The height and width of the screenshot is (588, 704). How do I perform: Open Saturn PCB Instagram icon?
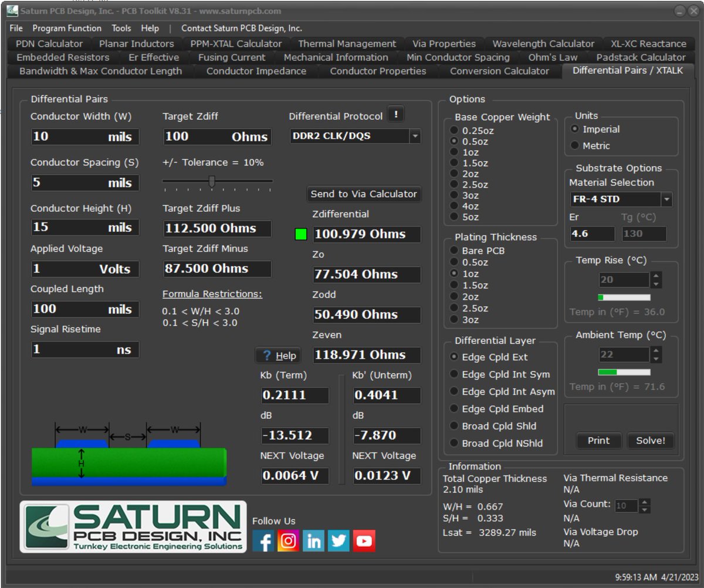pyautogui.click(x=288, y=540)
